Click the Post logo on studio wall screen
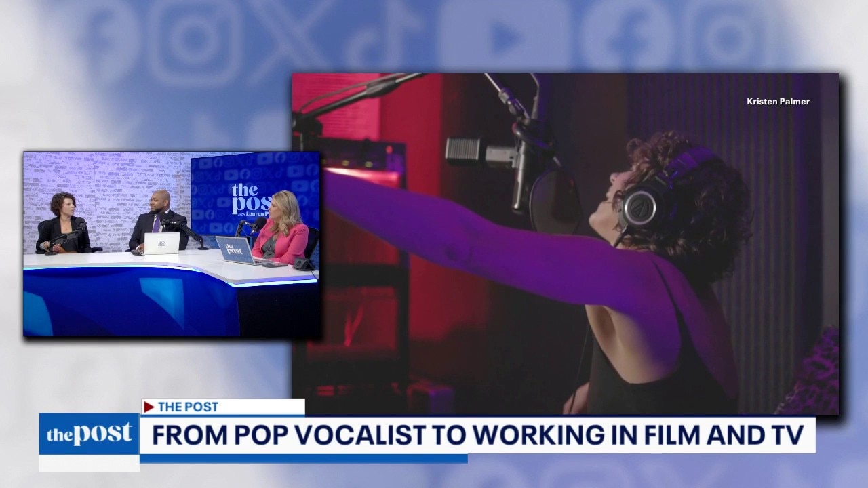Screen dimensions: 868x488 coord(251,198)
